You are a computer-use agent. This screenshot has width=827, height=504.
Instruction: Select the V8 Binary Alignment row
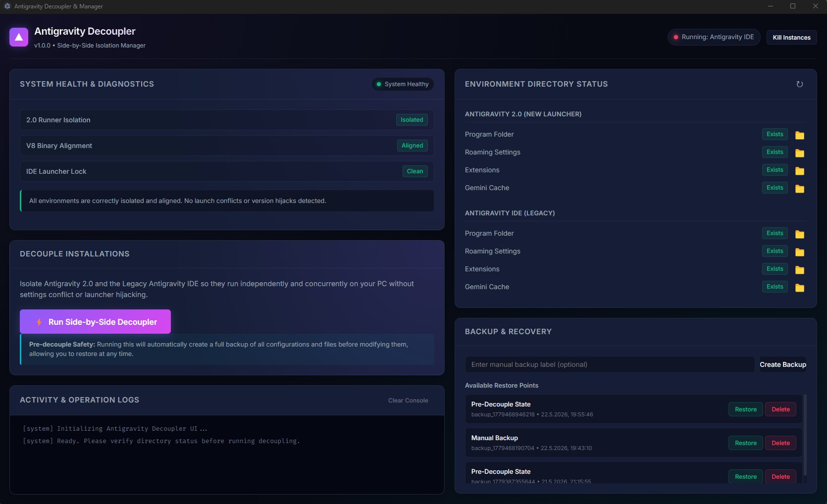[227, 146]
